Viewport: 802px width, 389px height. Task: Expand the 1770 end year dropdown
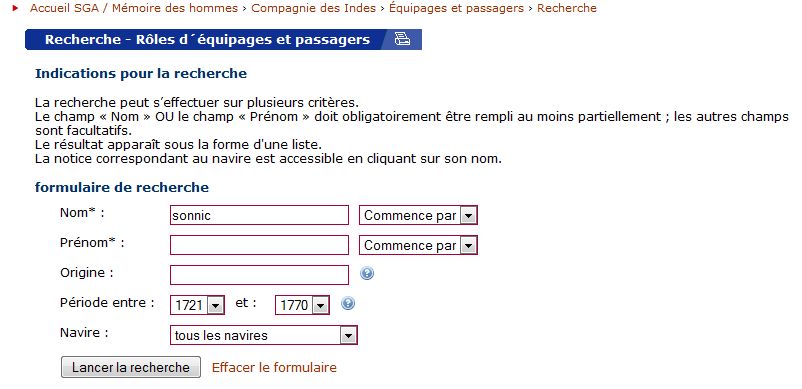point(302,305)
